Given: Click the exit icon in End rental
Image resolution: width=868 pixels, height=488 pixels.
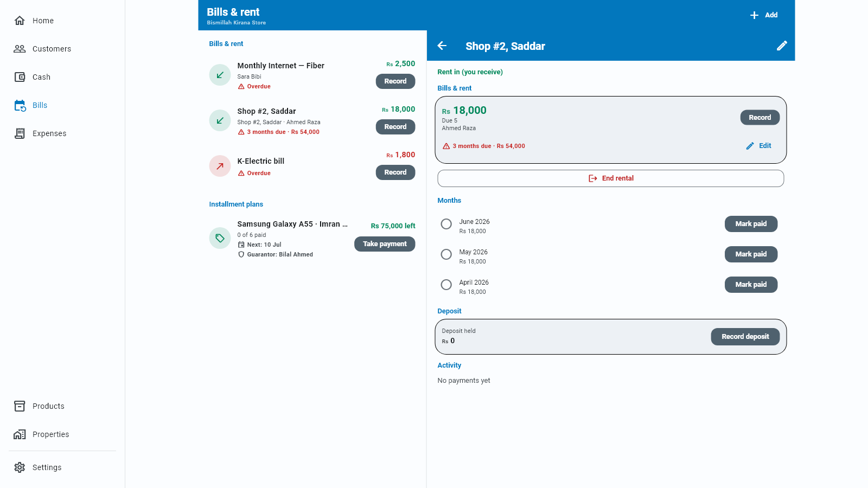Looking at the screenshot, I should click(x=593, y=178).
